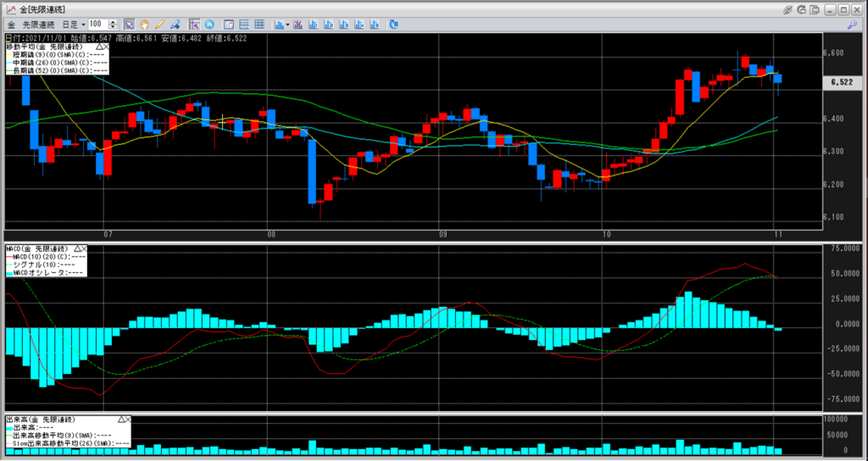Click the シグナル(10) legend line

pyautogui.click(x=41, y=264)
